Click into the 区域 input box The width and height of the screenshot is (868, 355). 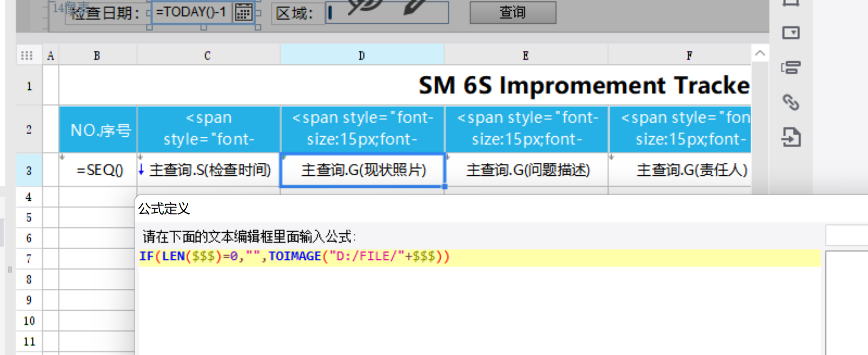coord(387,13)
